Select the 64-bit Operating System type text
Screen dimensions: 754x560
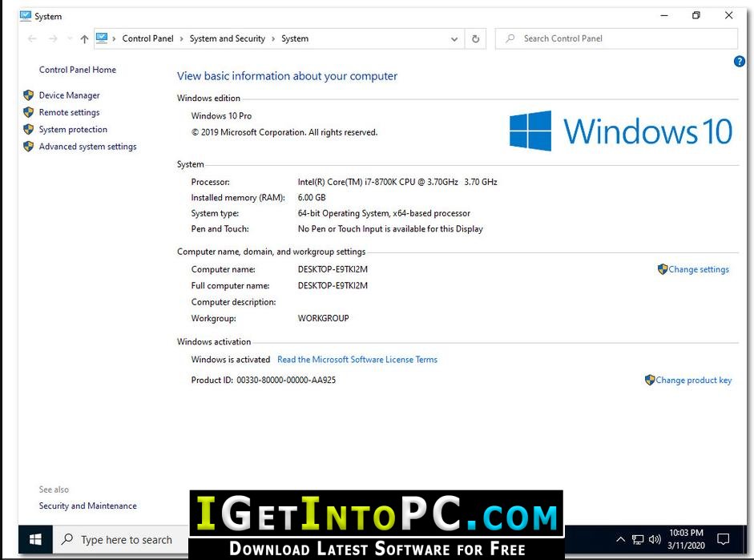pos(384,213)
